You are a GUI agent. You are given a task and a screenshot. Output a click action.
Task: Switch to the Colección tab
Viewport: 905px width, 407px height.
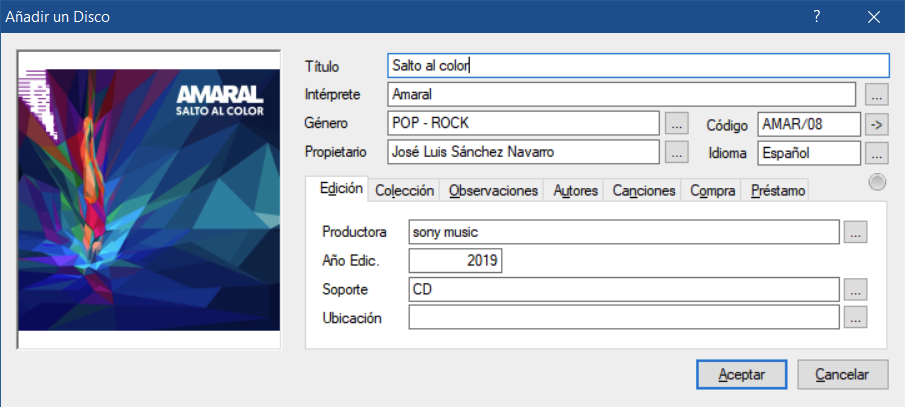(x=404, y=190)
